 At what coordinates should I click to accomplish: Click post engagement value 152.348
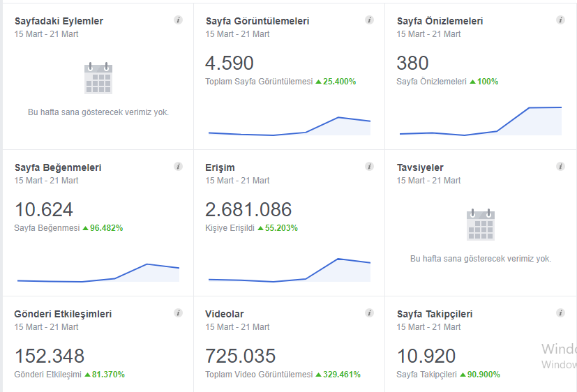pos(50,356)
